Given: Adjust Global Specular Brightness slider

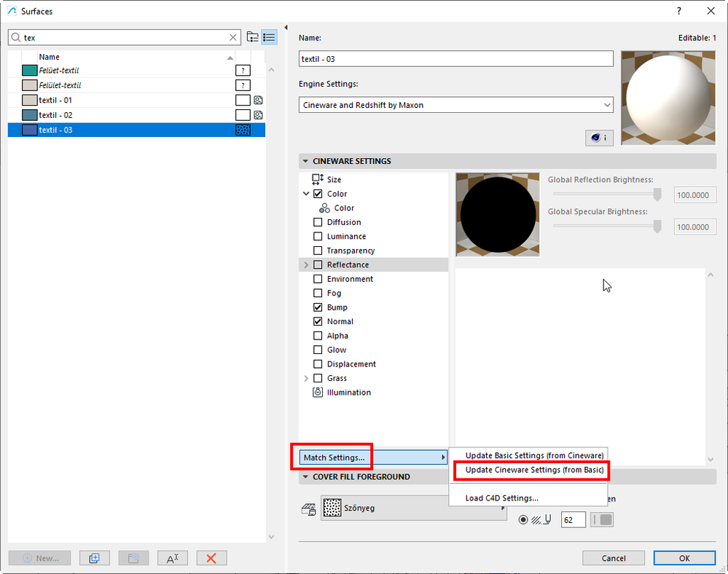Looking at the screenshot, I should 657,227.
